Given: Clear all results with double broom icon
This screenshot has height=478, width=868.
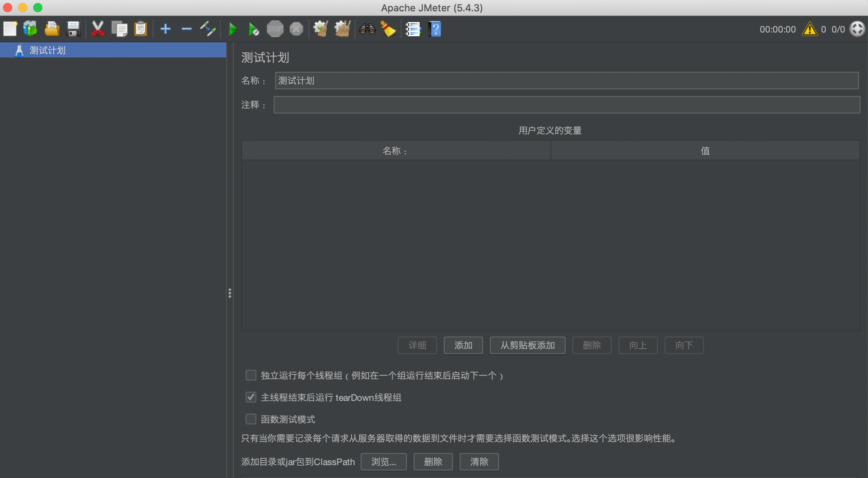Looking at the screenshot, I should 343,29.
